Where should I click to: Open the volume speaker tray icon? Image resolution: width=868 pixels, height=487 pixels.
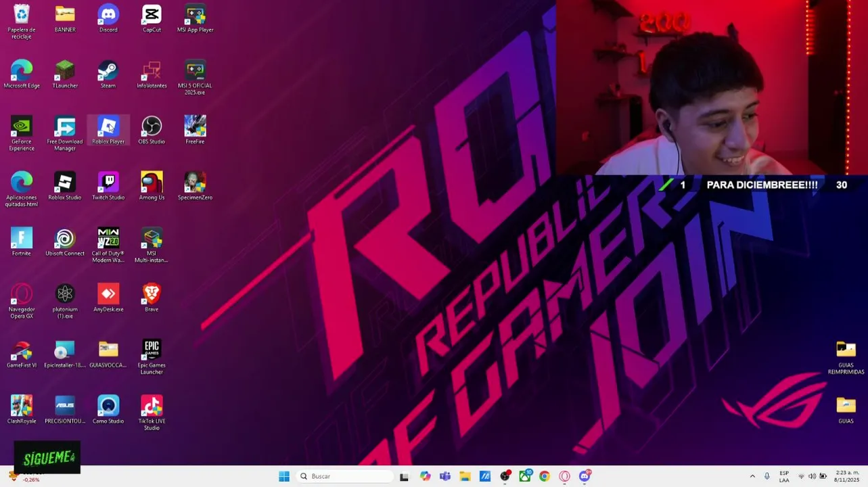(813, 476)
